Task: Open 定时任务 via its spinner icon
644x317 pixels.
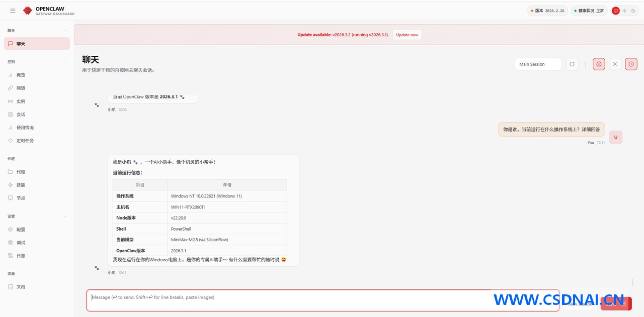Action: coord(11,141)
